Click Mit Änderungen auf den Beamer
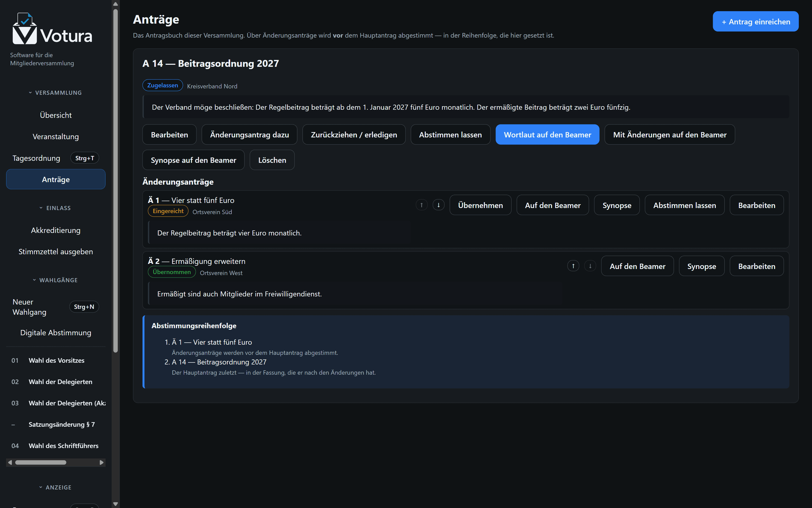Screen dimensions: 812x508 tap(670, 135)
